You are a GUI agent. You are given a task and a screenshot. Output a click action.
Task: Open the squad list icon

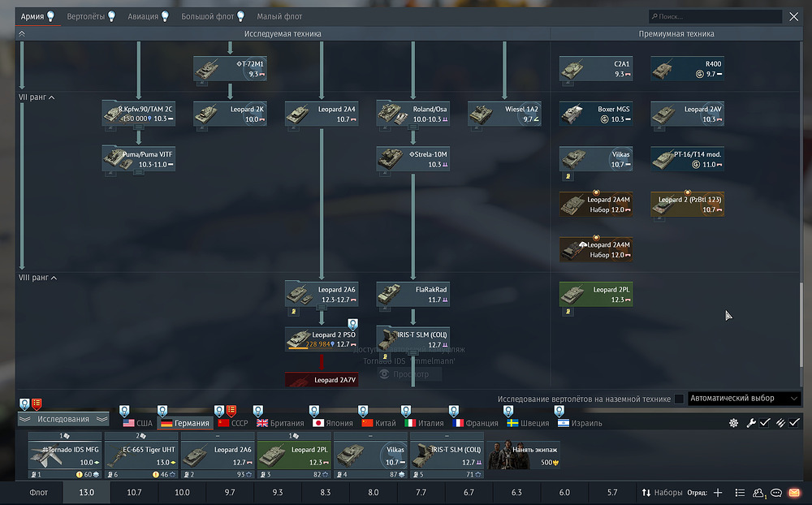coord(740,493)
